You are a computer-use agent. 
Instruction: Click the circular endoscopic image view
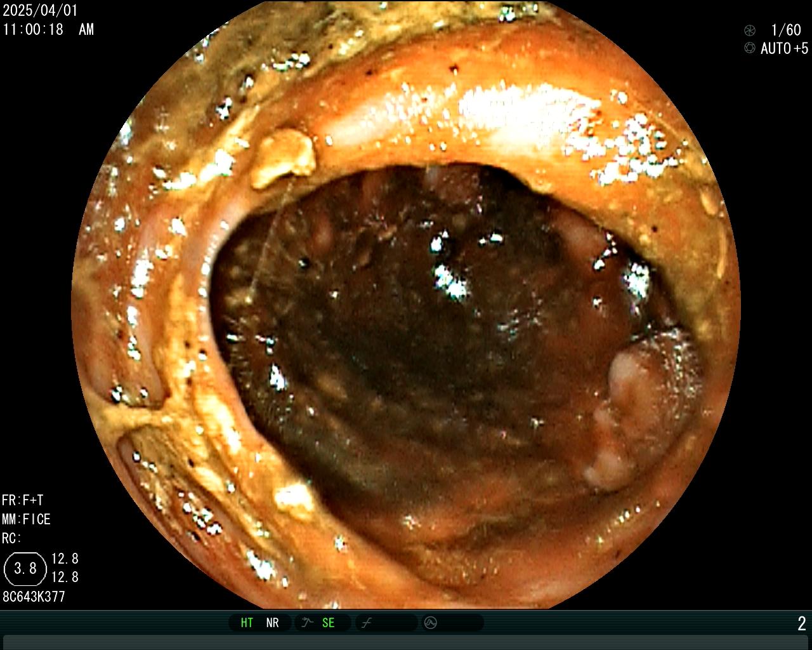click(x=406, y=305)
